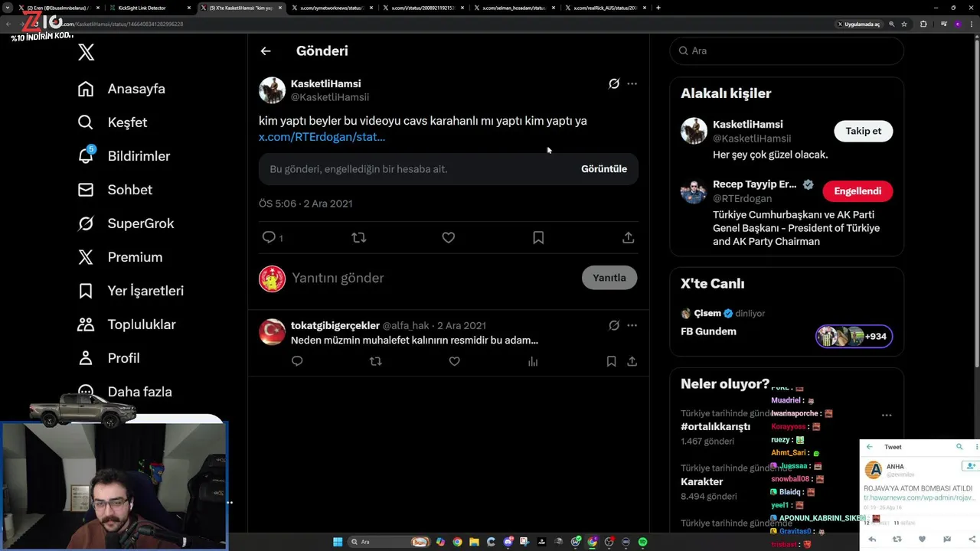This screenshot has height=551, width=980.
Task: Bookmark this page with the star icon
Action: tap(904, 24)
